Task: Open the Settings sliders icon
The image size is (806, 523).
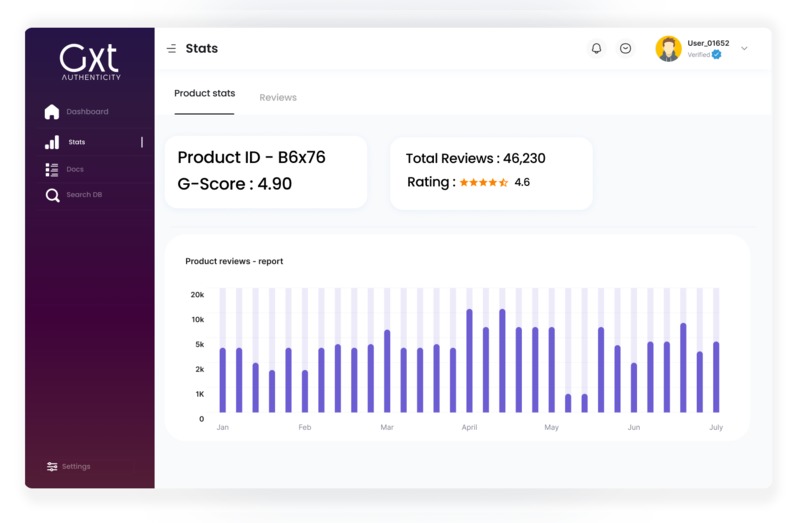Action: coord(52,466)
